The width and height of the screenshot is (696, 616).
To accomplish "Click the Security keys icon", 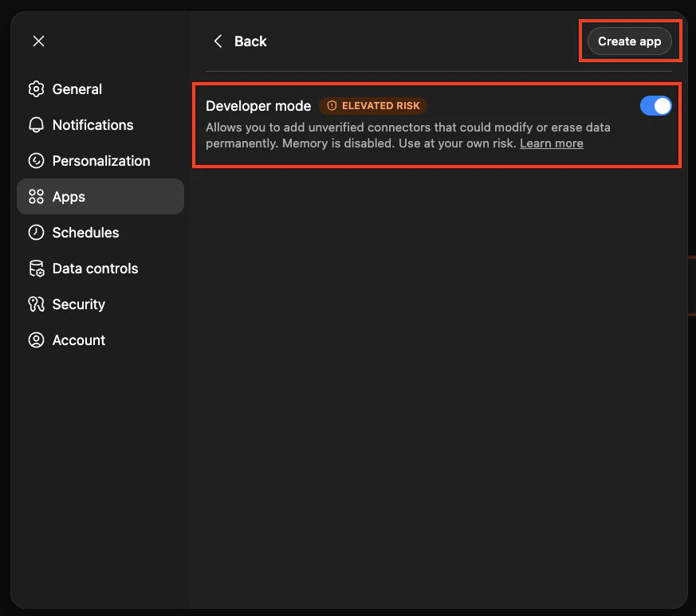I will (37, 304).
